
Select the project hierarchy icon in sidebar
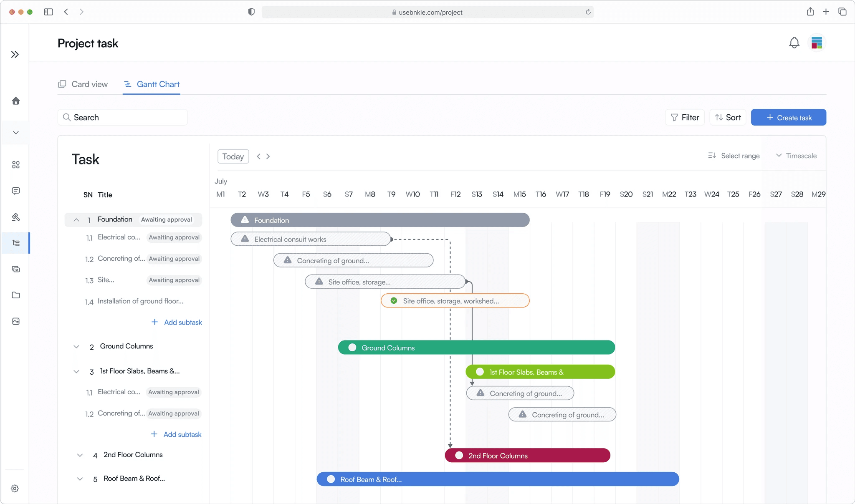(16, 243)
